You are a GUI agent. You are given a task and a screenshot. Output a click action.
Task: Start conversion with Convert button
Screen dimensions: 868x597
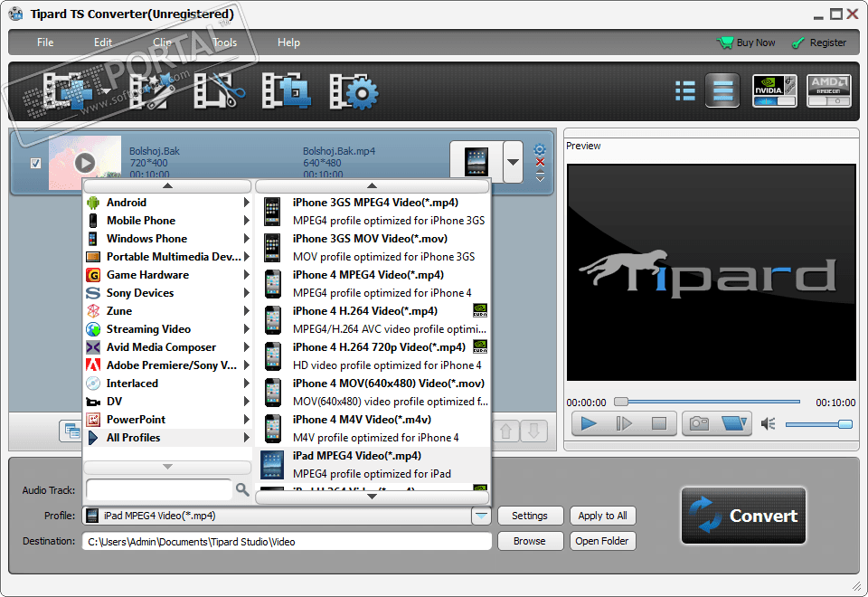743,516
